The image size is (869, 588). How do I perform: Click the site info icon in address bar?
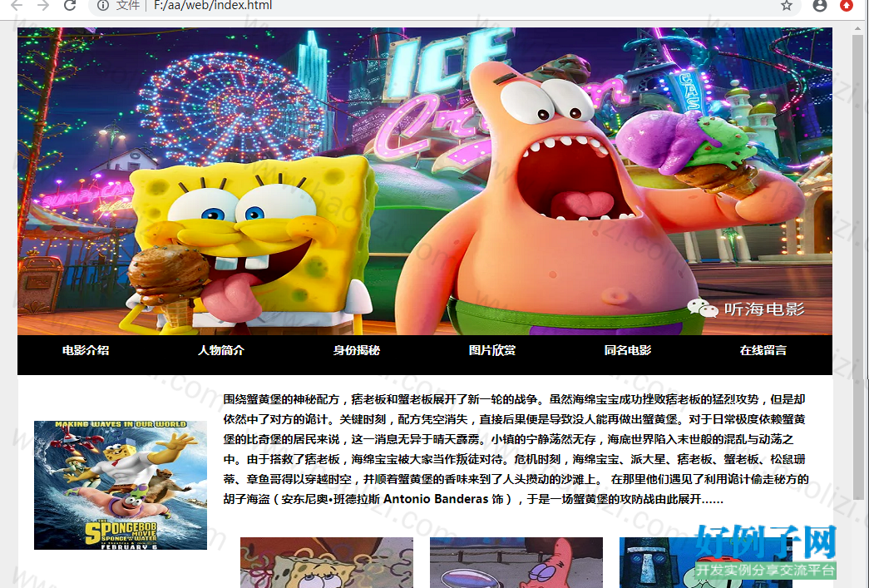click(x=103, y=6)
